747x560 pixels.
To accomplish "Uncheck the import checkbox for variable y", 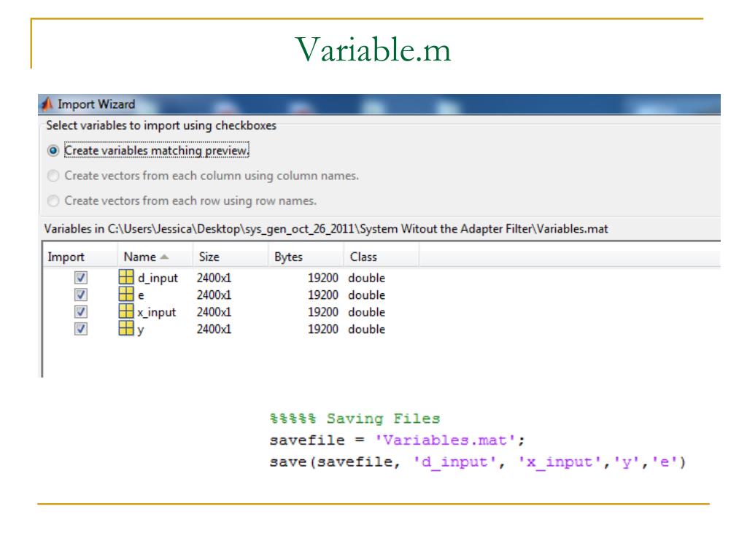I will pyautogui.click(x=81, y=329).
